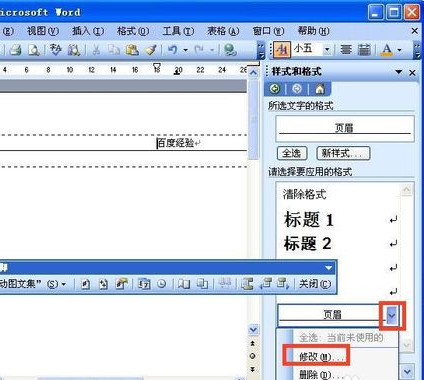Open the 工具 menu

pos(178,31)
